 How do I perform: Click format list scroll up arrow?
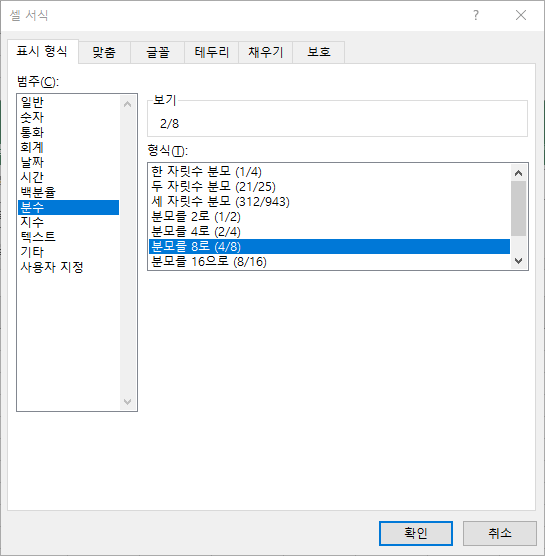[518, 173]
